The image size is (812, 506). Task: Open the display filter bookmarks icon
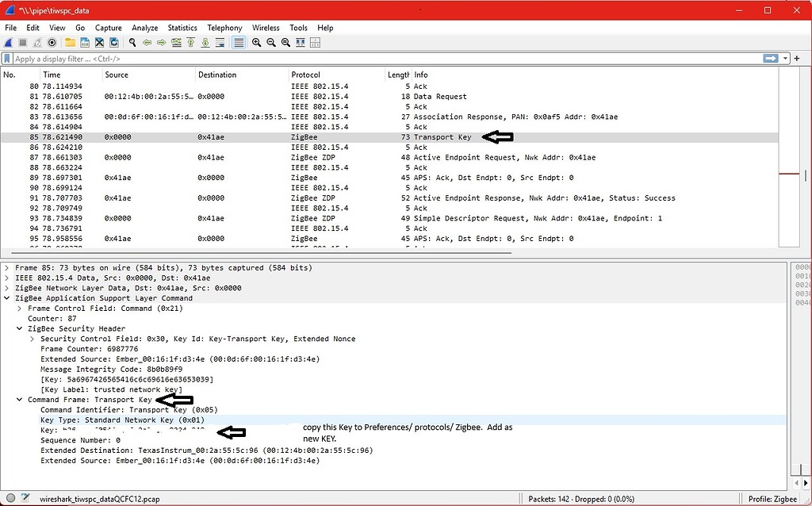pos(7,58)
